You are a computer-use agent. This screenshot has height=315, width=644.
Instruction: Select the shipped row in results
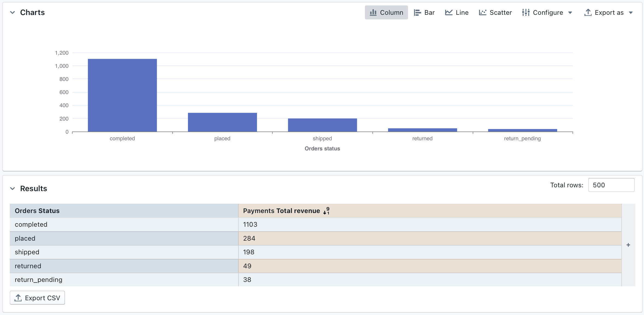27,252
